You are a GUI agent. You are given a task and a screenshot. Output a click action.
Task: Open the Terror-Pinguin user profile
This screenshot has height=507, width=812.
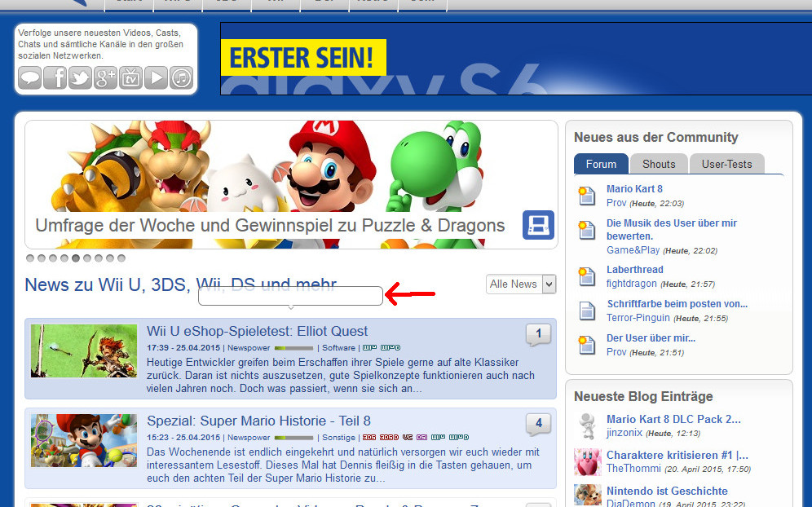638,318
